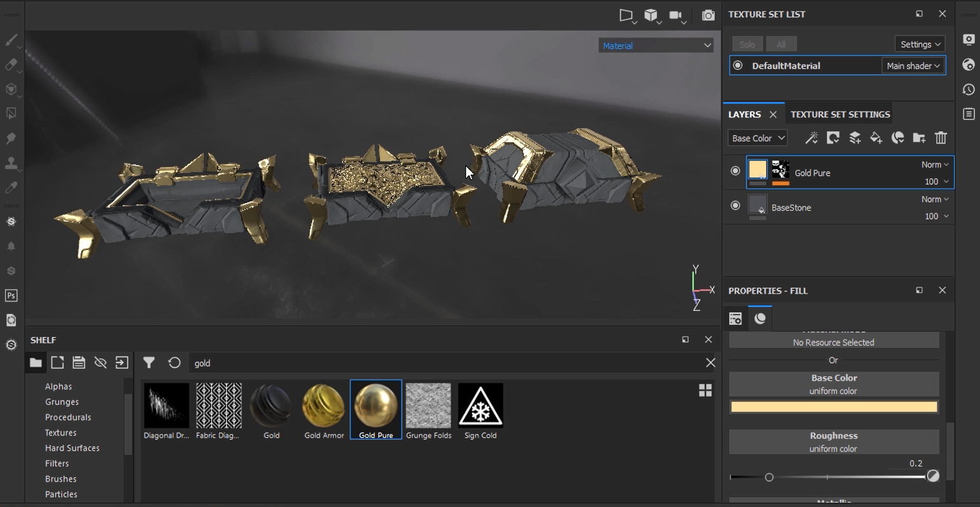Toggle the DefaultMaterial texture set radio button

pyautogui.click(x=738, y=65)
